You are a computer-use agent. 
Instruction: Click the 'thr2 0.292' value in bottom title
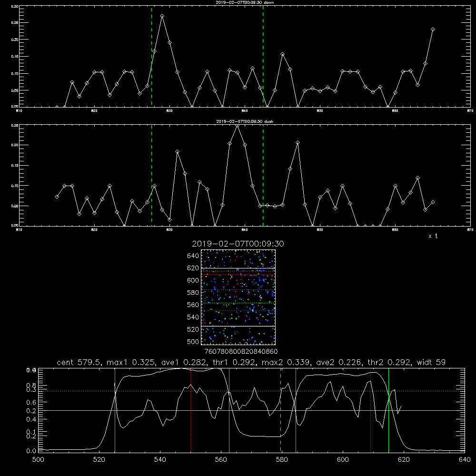point(389,362)
